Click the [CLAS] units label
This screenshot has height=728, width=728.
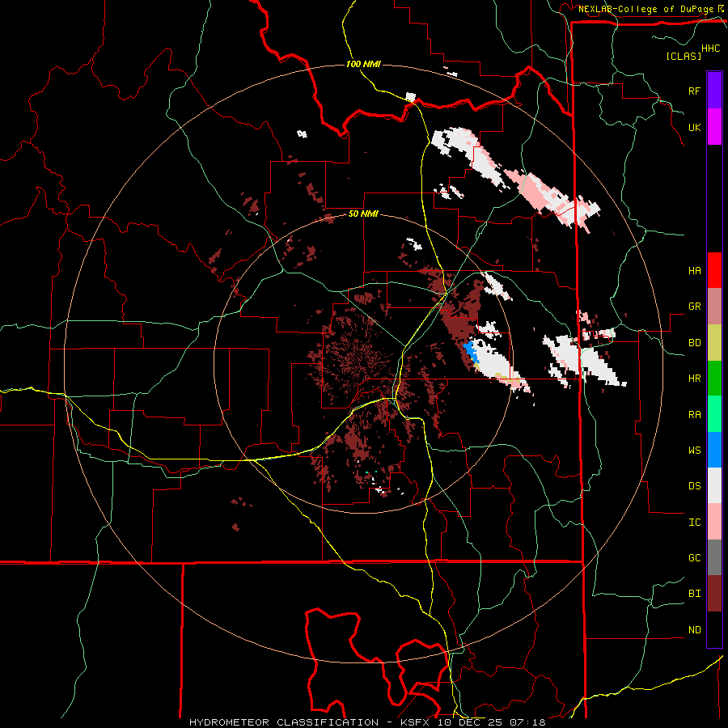(684, 57)
